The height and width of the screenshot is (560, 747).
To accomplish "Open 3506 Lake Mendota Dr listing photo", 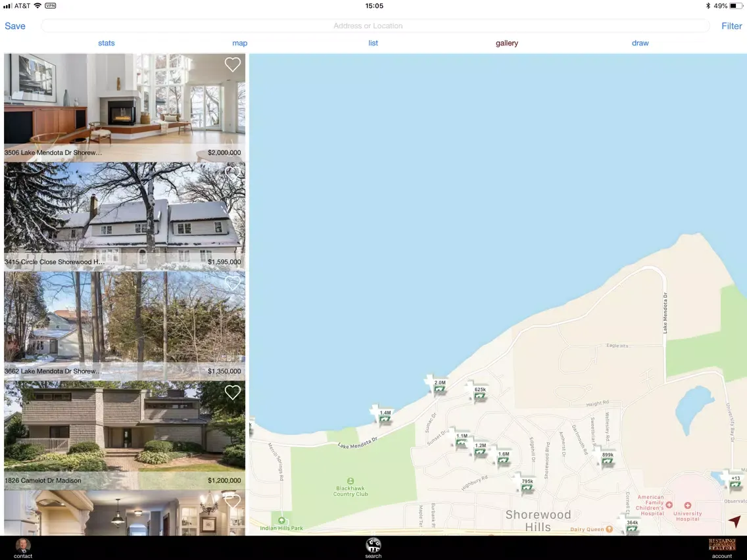I will point(125,108).
